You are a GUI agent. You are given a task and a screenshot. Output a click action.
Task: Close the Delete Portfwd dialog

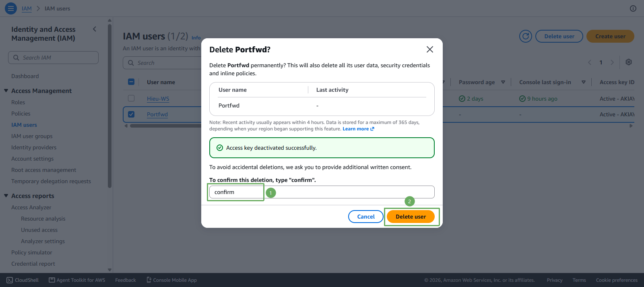(430, 49)
